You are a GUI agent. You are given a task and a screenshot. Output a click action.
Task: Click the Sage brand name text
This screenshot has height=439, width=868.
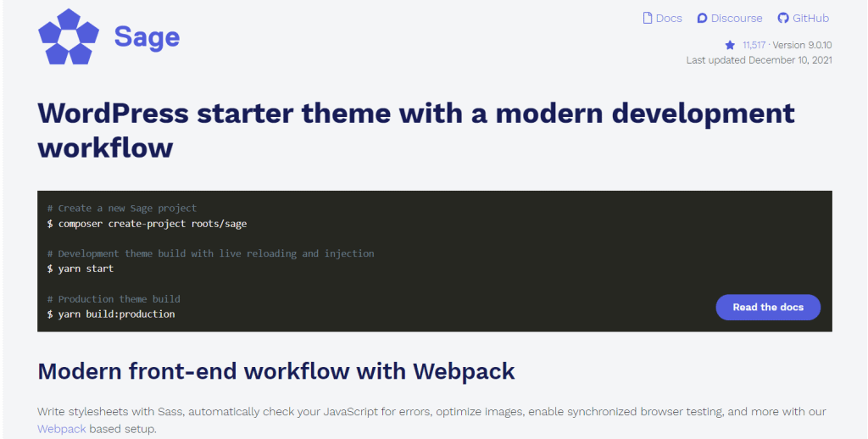pos(147,37)
